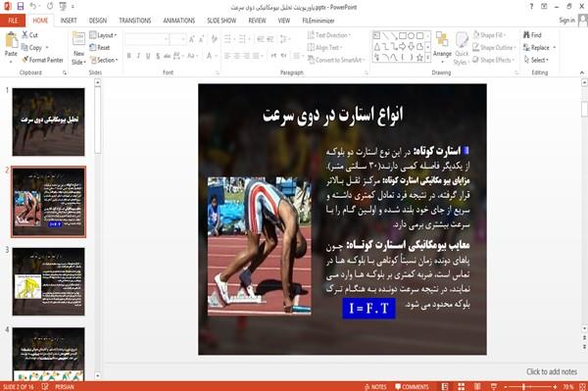Viewport: 588px width, 391px height.
Task: Open Text Direction options
Action: (x=329, y=35)
